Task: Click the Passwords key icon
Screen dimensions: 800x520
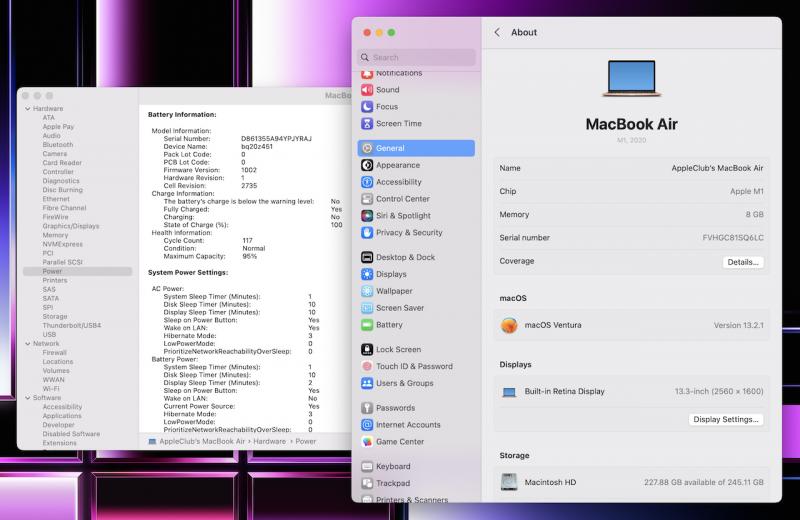Action: point(367,408)
